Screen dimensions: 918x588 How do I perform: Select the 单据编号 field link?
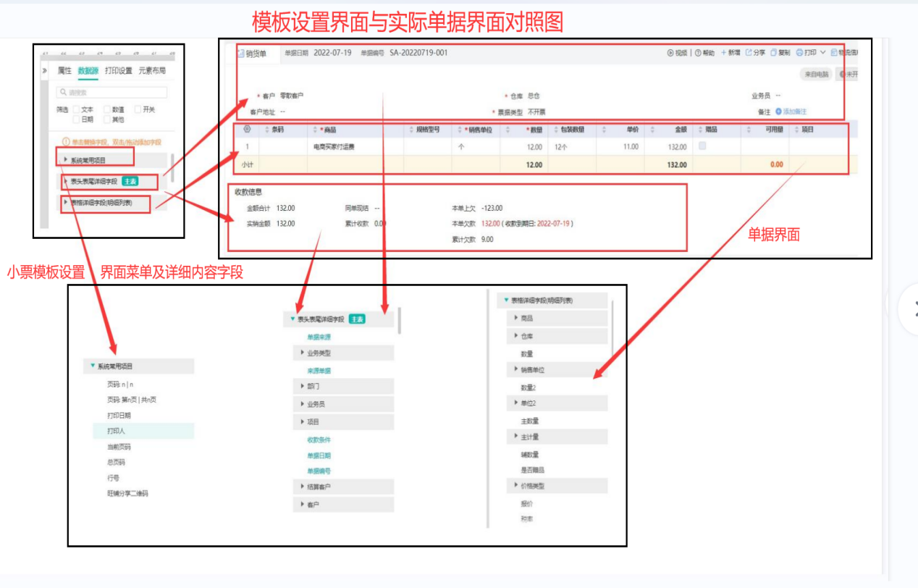(x=319, y=471)
